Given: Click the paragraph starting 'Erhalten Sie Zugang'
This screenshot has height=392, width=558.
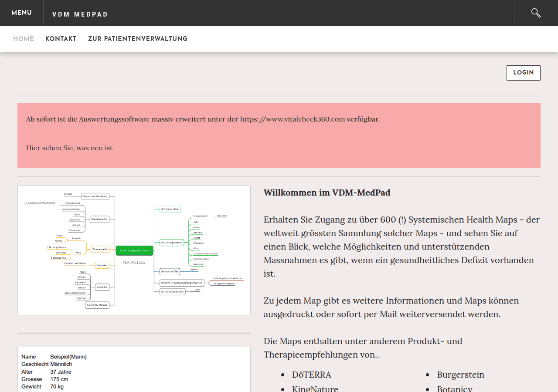Looking at the screenshot, I should pyautogui.click(x=401, y=247).
